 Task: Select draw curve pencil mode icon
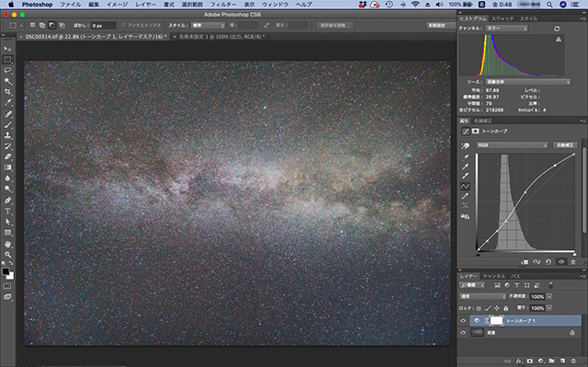(466, 196)
